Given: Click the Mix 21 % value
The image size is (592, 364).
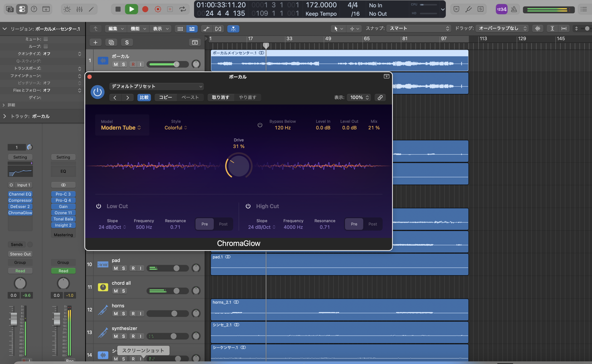Looking at the screenshot, I should tap(374, 128).
